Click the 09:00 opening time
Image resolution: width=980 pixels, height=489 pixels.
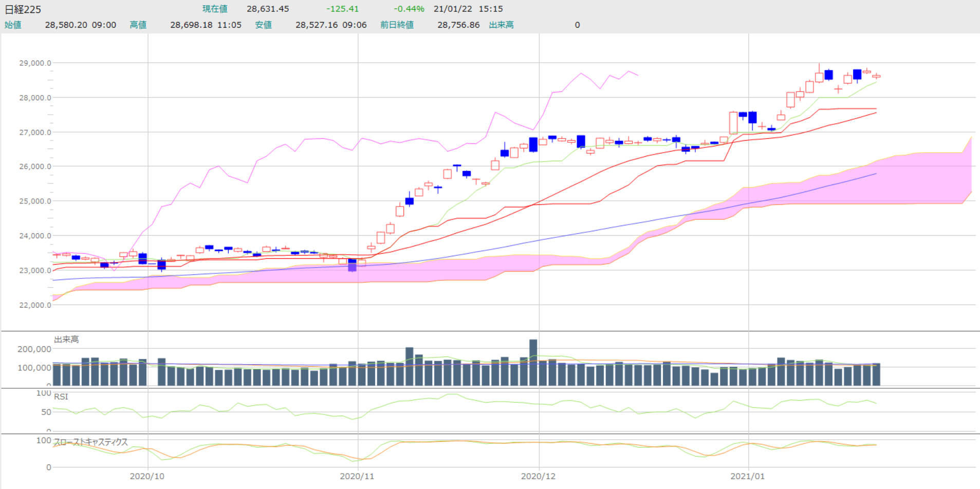point(104,25)
